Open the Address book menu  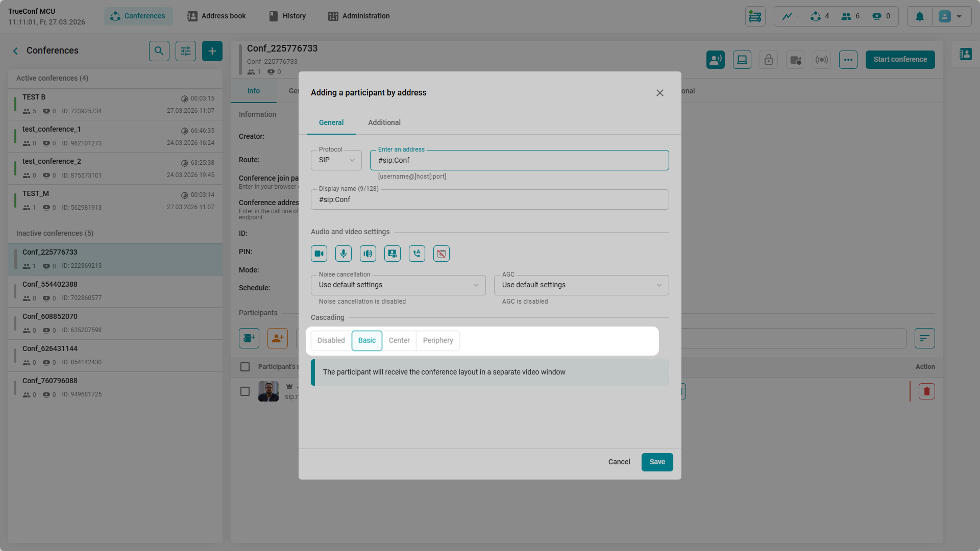click(x=217, y=16)
